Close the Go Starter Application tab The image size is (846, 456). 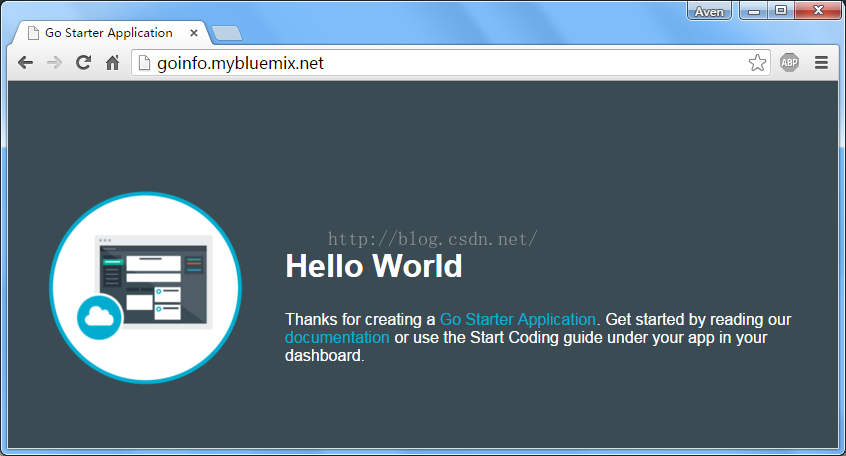(x=194, y=33)
